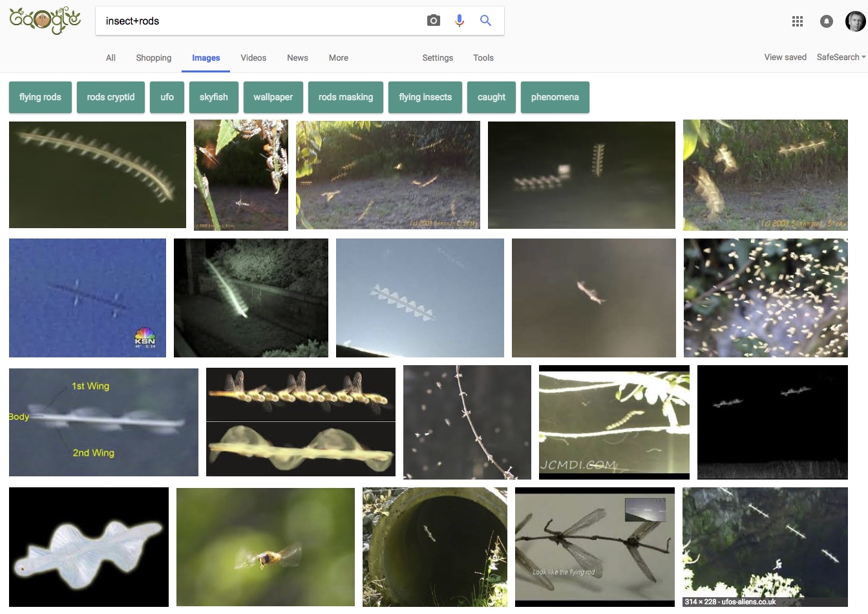Screen dimensions: 868x614
Task: Click View saved to see saved images
Action: pos(785,58)
